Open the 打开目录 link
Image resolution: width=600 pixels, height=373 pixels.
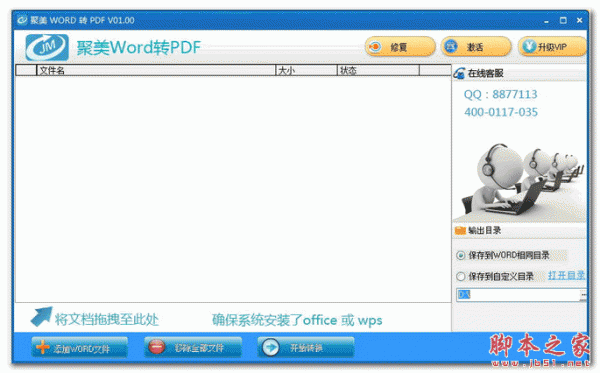(x=567, y=275)
